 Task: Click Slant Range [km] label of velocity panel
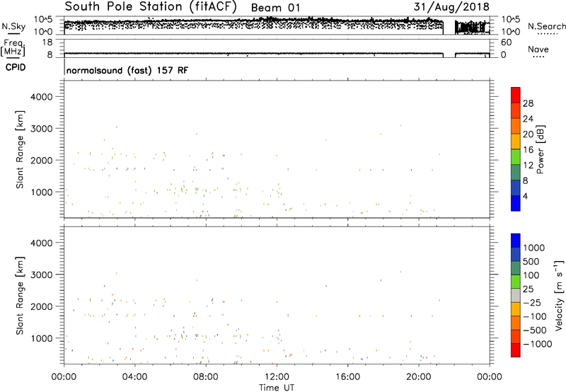click(20, 296)
